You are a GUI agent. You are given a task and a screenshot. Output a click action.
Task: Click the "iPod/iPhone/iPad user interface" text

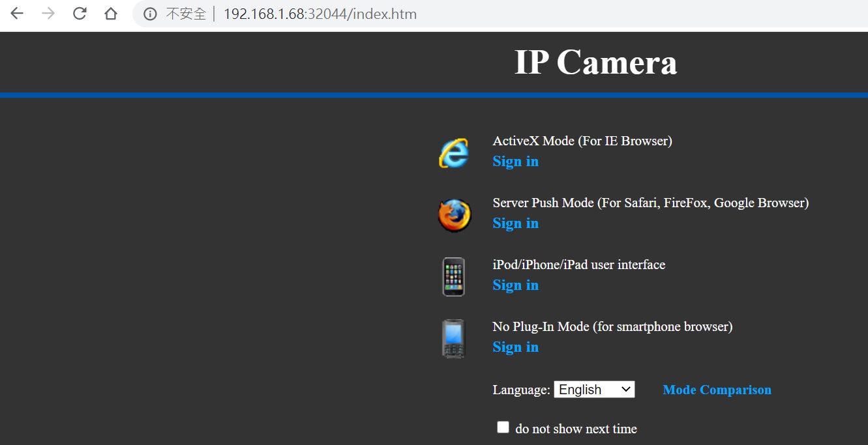(579, 265)
